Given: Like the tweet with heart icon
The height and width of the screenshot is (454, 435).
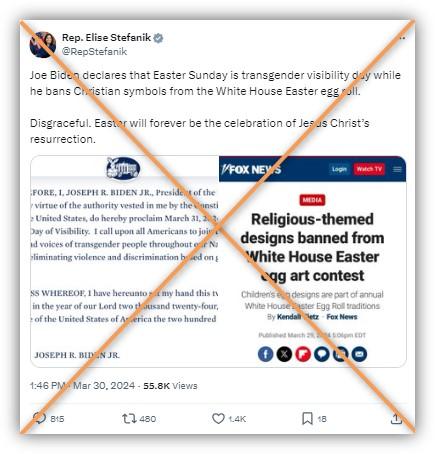Looking at the screenshot, I should [x=218, y=418].
